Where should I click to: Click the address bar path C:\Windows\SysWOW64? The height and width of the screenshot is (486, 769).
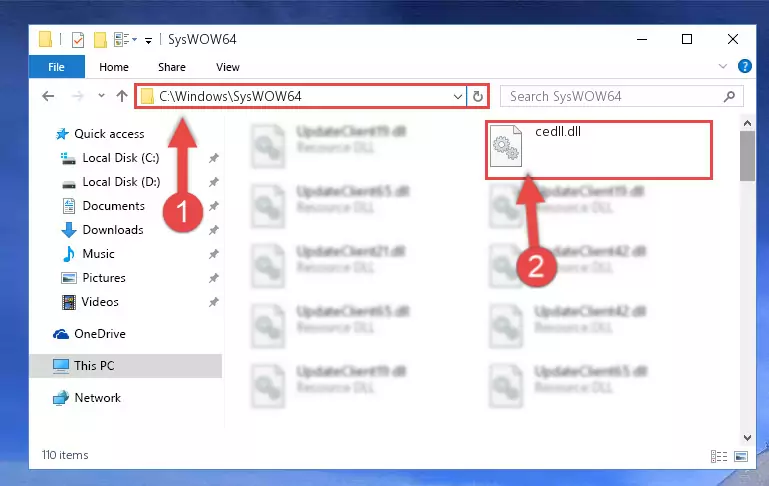coord(230,96)
